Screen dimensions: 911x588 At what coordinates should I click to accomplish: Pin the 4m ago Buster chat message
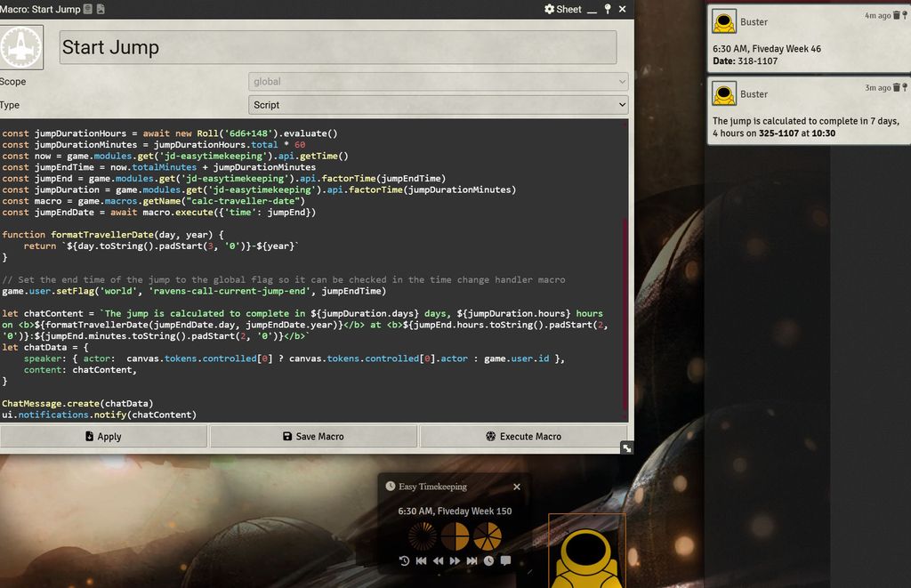pyautogui.click(x=905, y=16)
